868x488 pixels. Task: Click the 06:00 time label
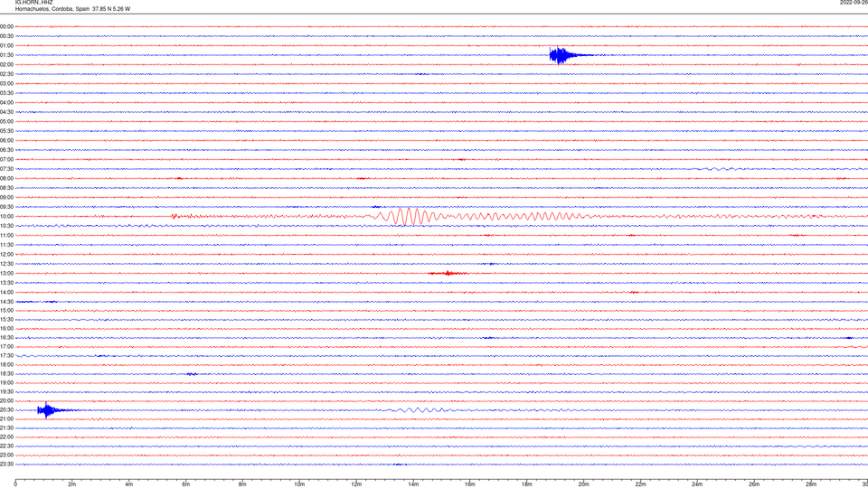point(6,141)
